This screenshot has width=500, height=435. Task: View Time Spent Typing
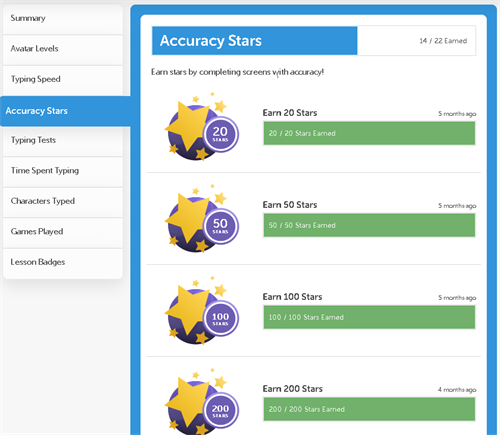(x=63, y=171)
